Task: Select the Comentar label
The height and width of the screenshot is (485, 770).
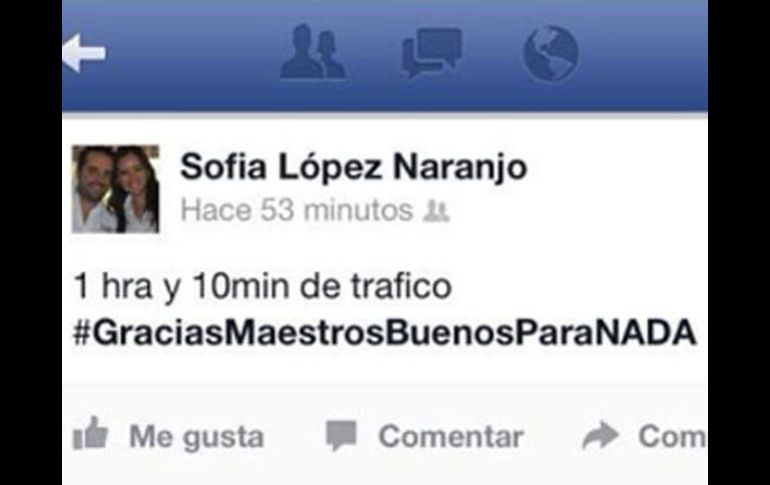Action: coord(451,436)
